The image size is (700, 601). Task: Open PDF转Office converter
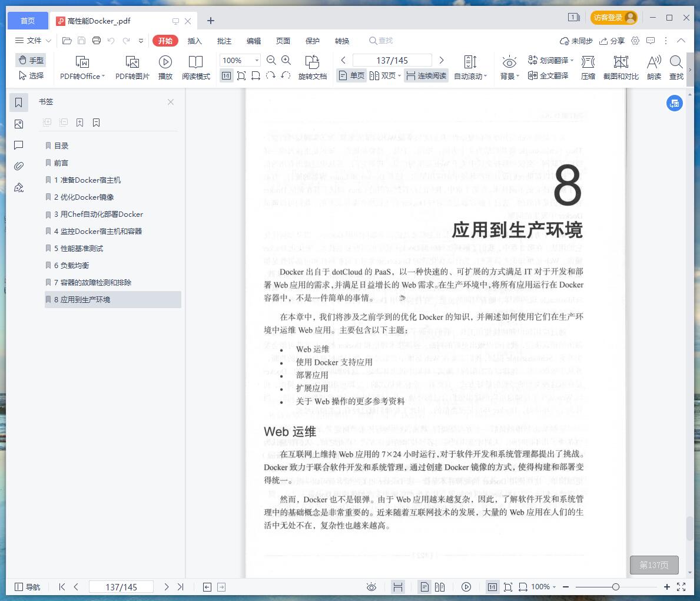(x=82, y=68)
